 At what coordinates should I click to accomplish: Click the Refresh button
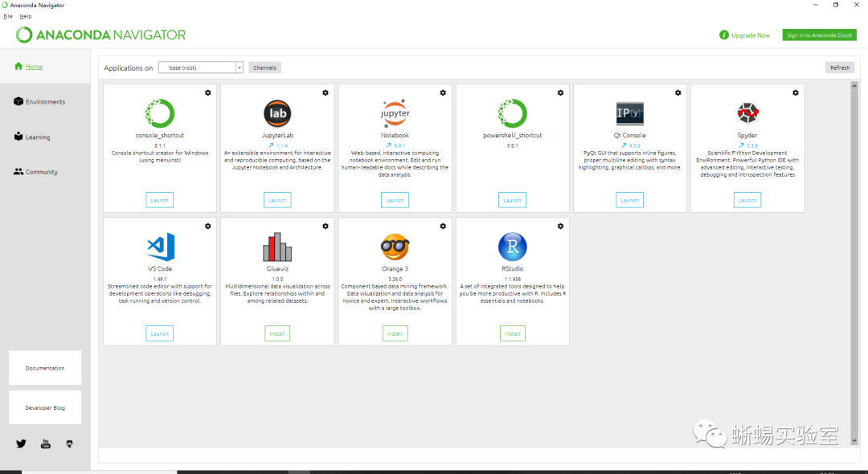(840, 67)
